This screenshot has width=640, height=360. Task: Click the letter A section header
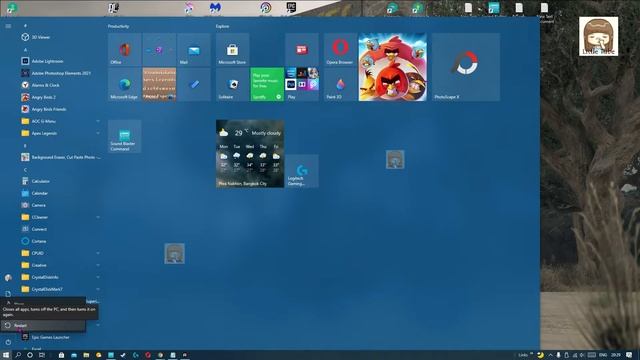point(25,49)
